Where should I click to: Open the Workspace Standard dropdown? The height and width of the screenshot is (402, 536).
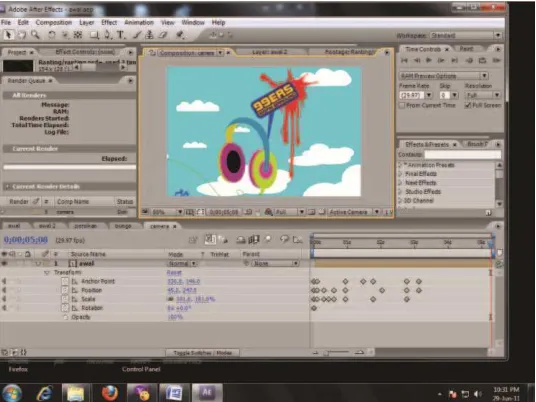(466, 35)
